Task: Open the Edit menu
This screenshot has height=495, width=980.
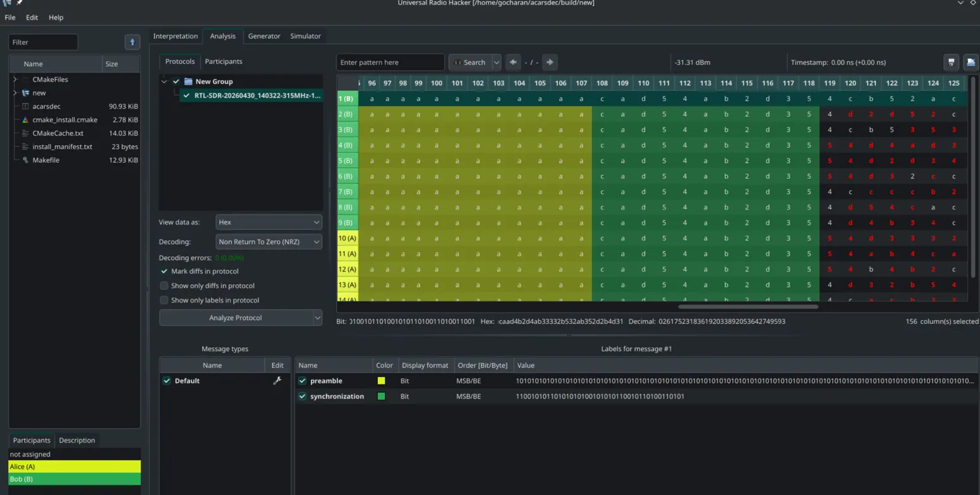Action: click(32, 17)
